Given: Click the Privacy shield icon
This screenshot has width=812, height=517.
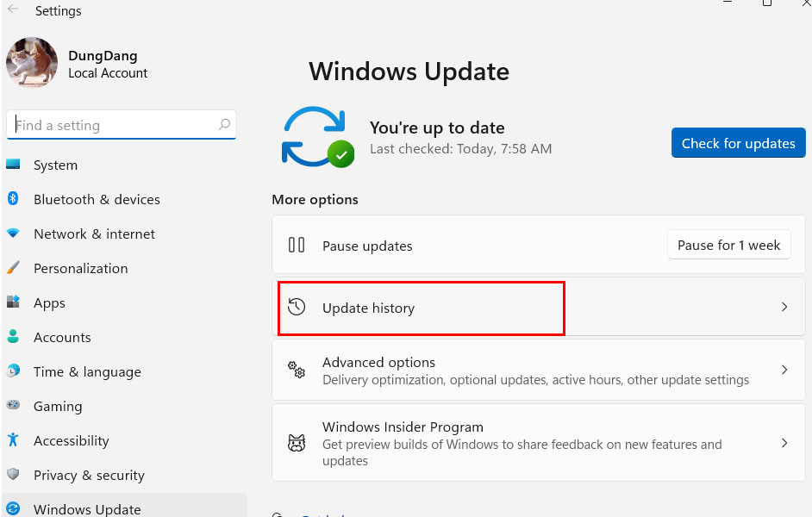Looking at the screenshot, I should point(13,474).
